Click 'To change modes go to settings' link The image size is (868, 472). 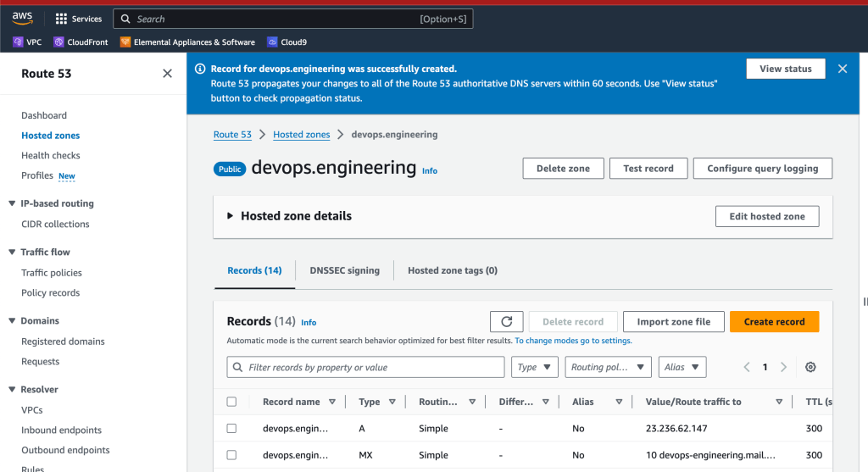tap(573, 341)
